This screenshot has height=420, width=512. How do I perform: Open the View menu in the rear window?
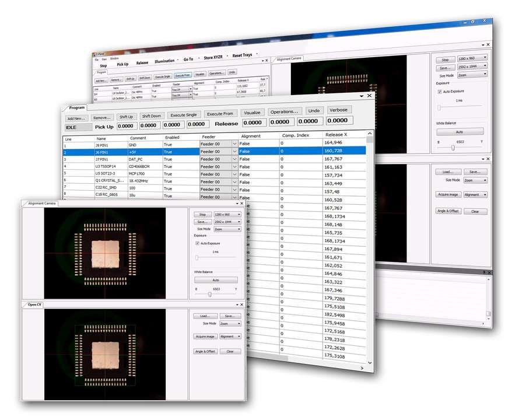104,60
